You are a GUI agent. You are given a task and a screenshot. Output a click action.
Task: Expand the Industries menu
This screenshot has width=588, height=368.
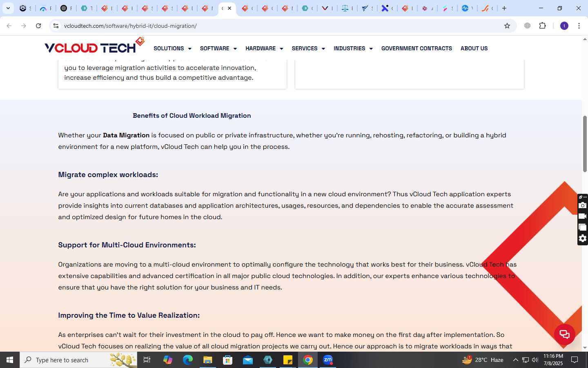pyautogui.click(x=353, y=48)
